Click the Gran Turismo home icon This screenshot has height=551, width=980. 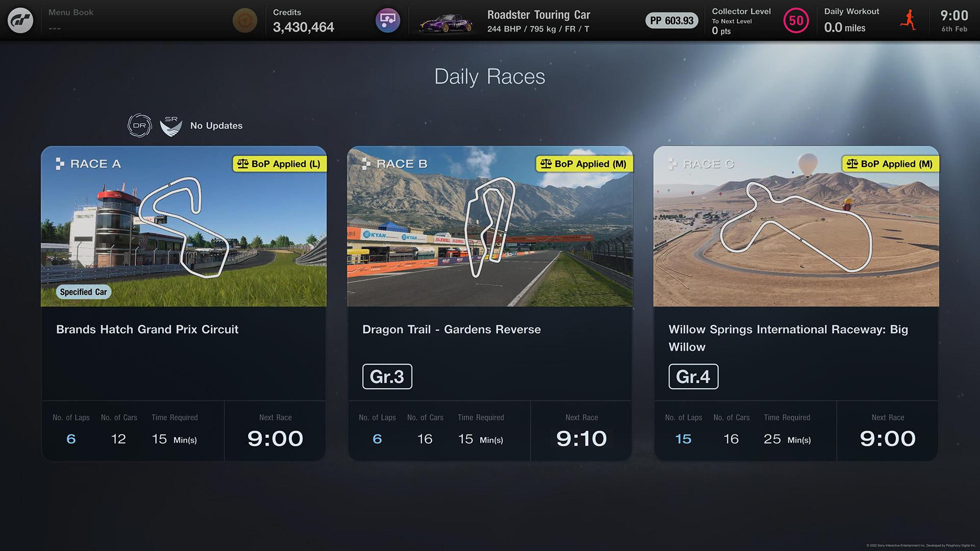click(19, 20)
